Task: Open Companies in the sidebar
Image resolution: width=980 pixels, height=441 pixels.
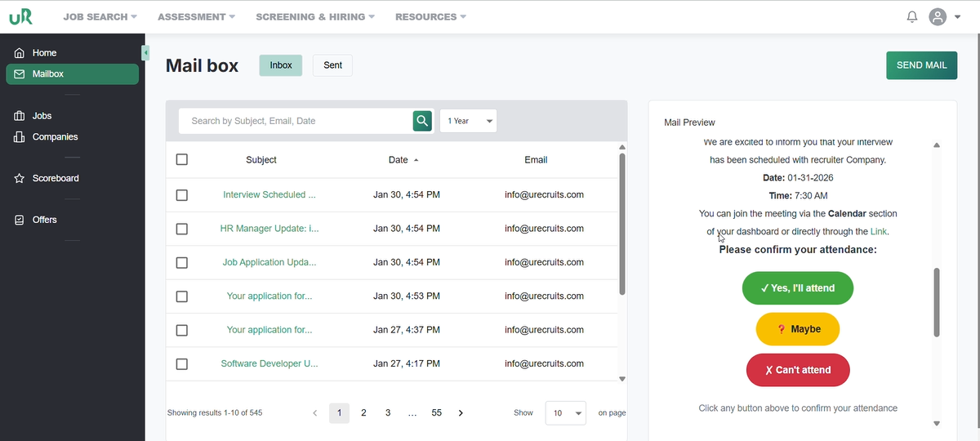Action: tap(55, 137)
